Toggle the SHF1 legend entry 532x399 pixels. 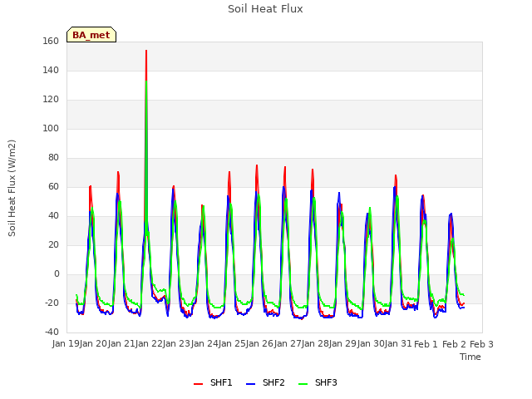(x=213, y=382)
